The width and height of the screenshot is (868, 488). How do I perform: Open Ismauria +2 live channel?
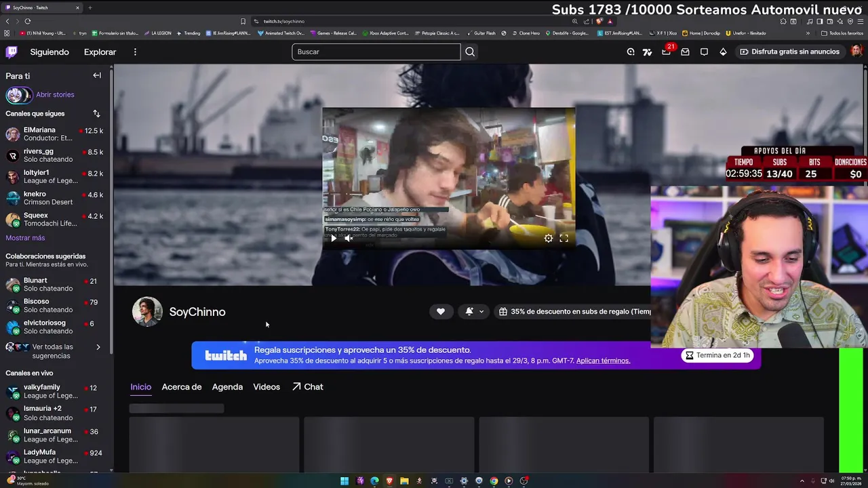pyautogui.click(x=54, y=413)
